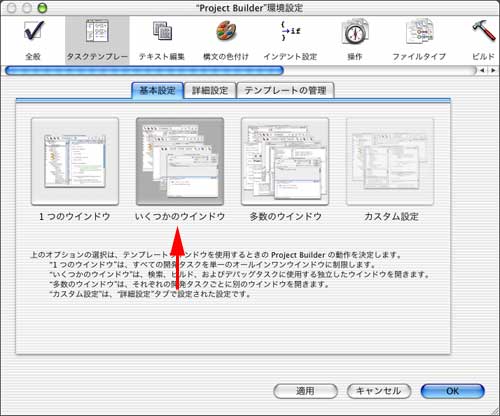
Task: Choose the カスタム設定 layout thumbnail
Action: pyautogui.click(x=390, y=161)
